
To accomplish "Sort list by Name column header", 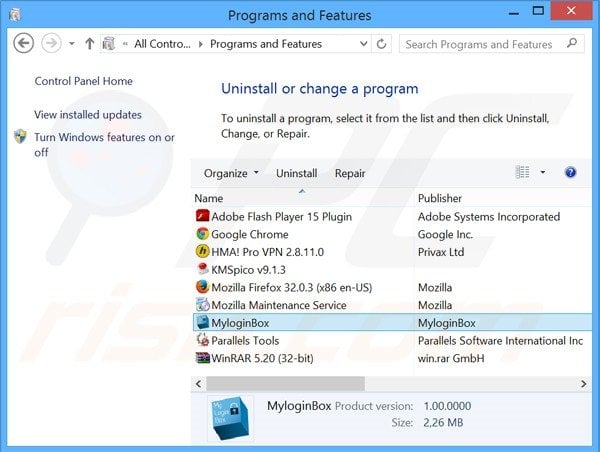I will click(302, 198).
